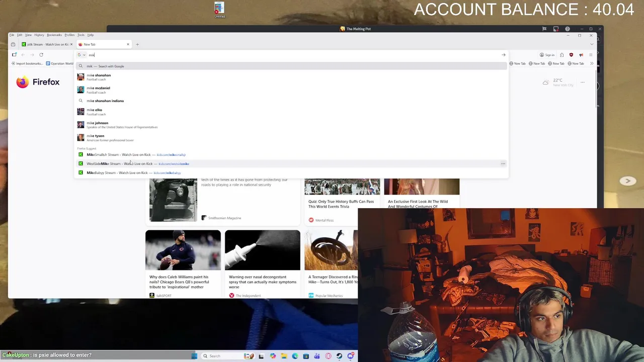Open the Help menu

(x=91, y=35)
